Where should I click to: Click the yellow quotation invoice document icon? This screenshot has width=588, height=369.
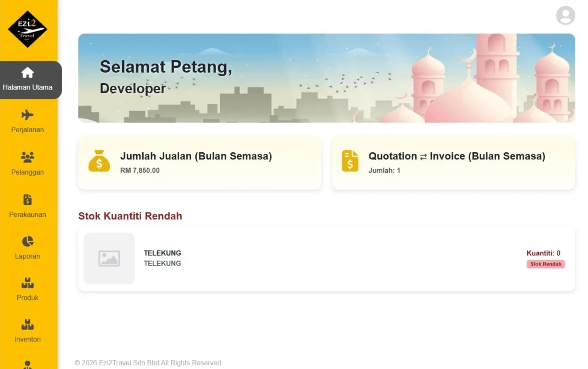point(350,161)
